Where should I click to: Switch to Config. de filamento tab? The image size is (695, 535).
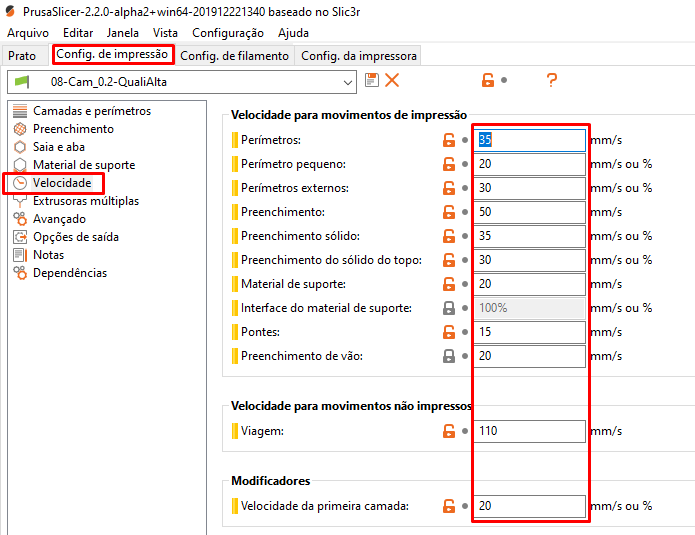click(234, 56)
